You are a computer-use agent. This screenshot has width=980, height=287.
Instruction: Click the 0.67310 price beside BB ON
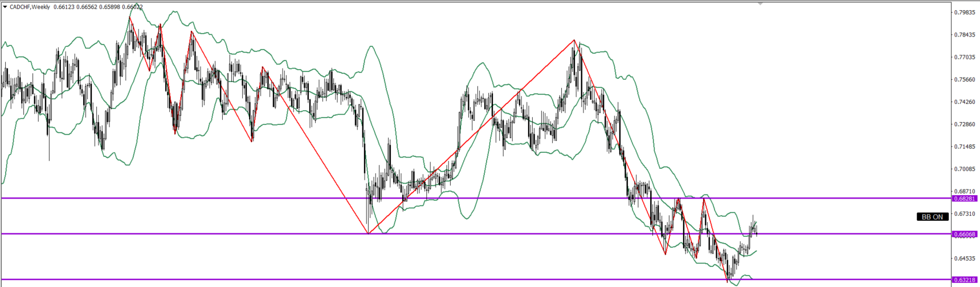[965, 214]
